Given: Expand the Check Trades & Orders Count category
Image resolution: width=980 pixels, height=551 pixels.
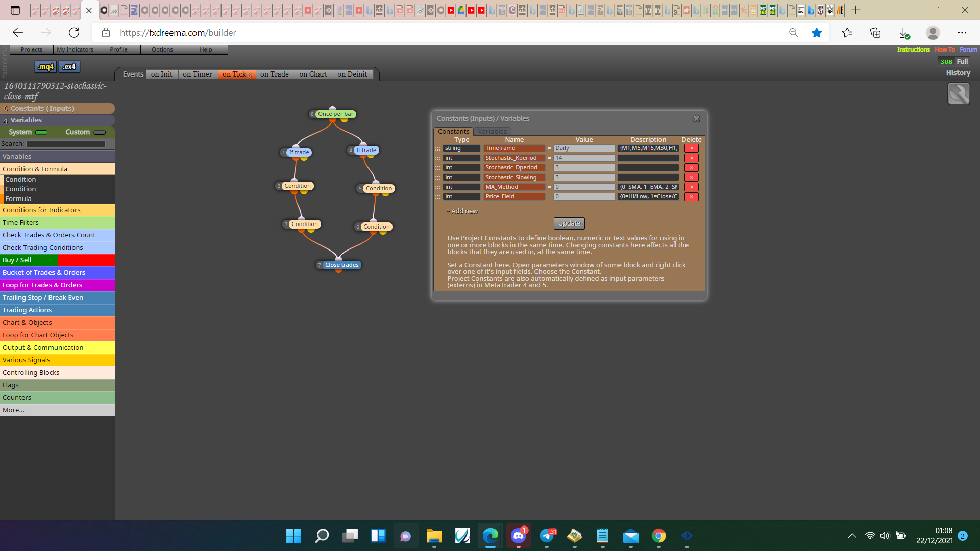Looking at the screenshot, I should pyautogui.click(x=57, y=235).
